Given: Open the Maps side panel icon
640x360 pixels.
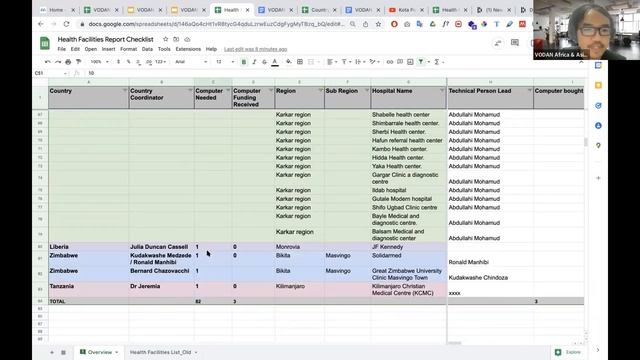Looking at the screenshot, I should [598, 145].
